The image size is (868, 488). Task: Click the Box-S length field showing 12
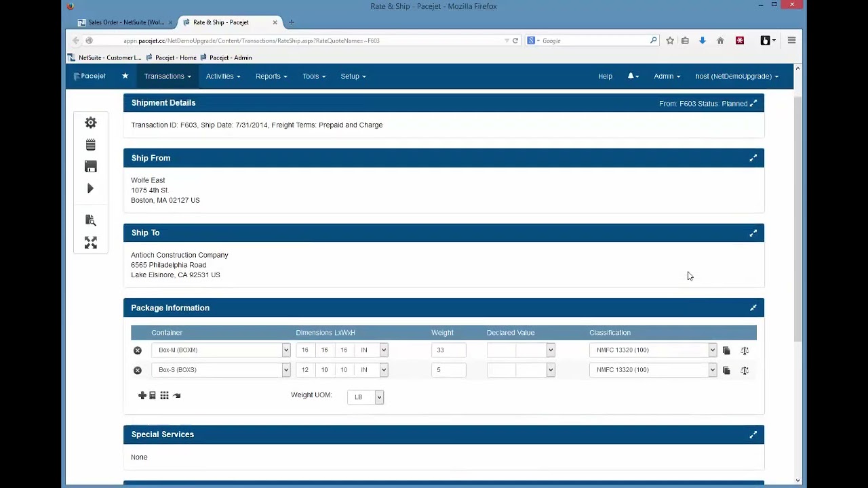(305, 369)
